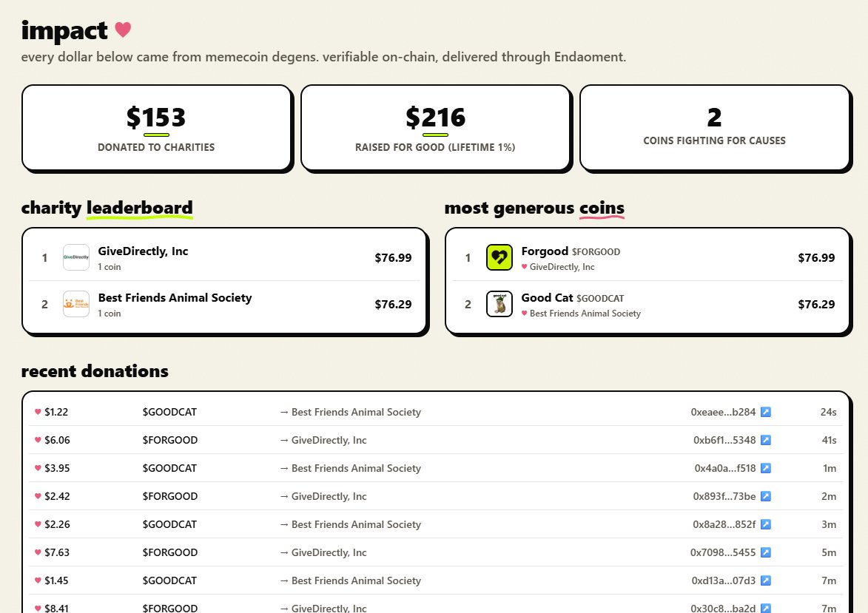Screen dimensions: 868x613
Task: Click heart icon next to $2.42 donation
Action: click(38, 496)
